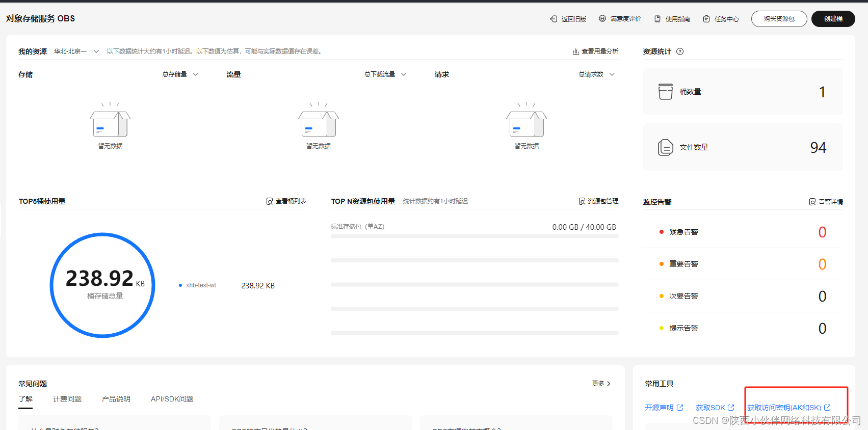Click the view bucket list search icon

270,201
